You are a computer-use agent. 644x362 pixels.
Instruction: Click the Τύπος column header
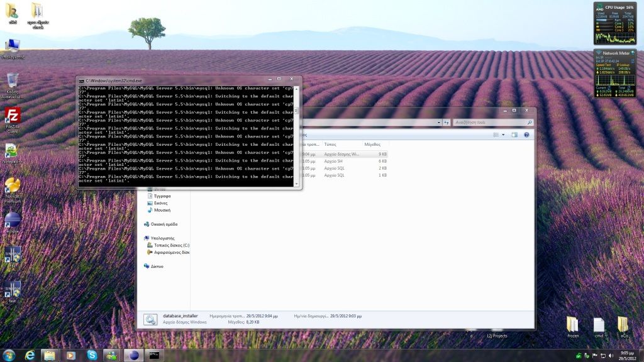point(330,145)
